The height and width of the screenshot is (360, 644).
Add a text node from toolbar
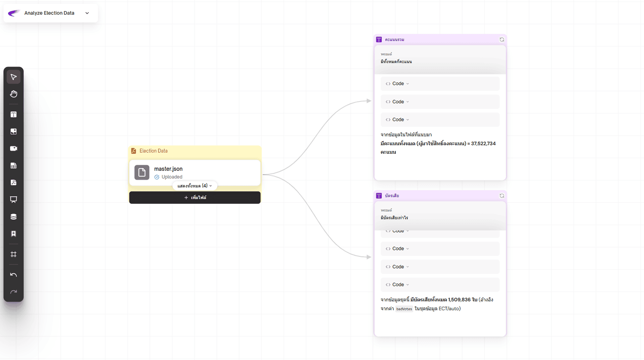13,115
